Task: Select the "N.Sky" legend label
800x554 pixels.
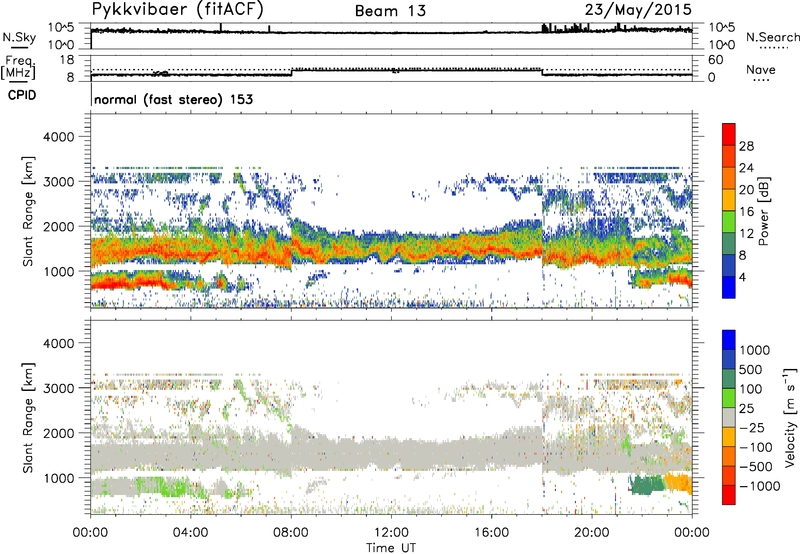Action: (x=19, y=37)
